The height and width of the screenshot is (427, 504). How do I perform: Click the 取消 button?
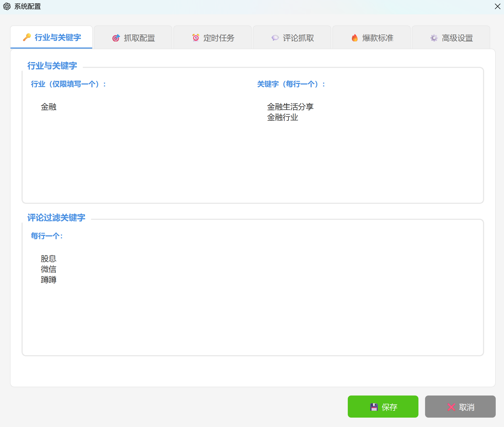pyautogui.click(x=460, y=407)
